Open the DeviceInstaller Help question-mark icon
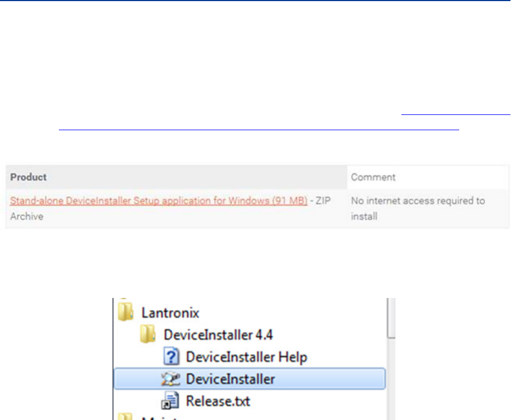 [171, 356]
